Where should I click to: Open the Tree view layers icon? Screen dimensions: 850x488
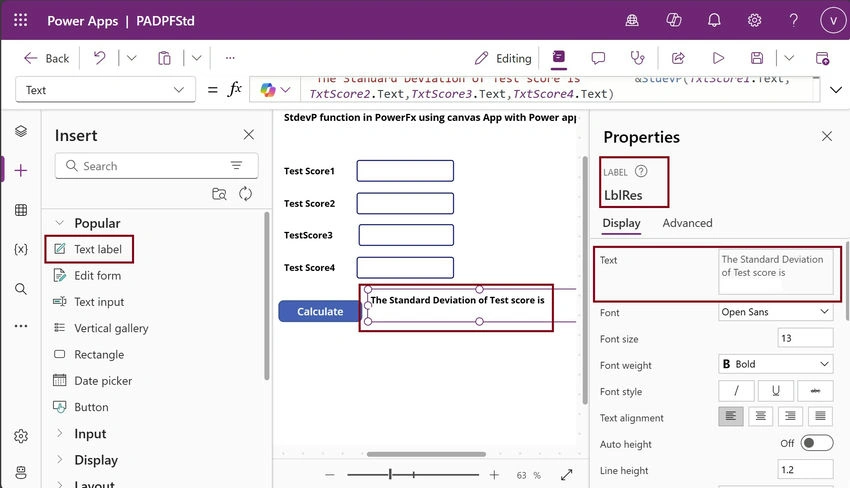21,131
